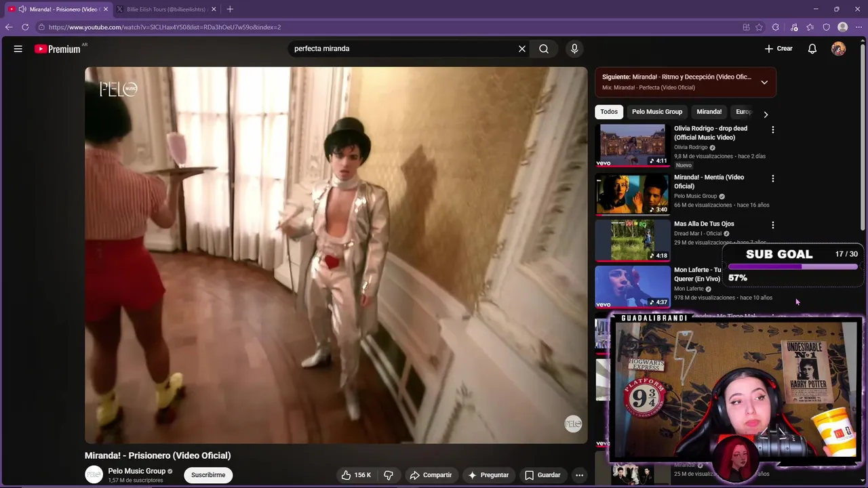
Task: Open the browser profile avatar
Action: (843, 27)
